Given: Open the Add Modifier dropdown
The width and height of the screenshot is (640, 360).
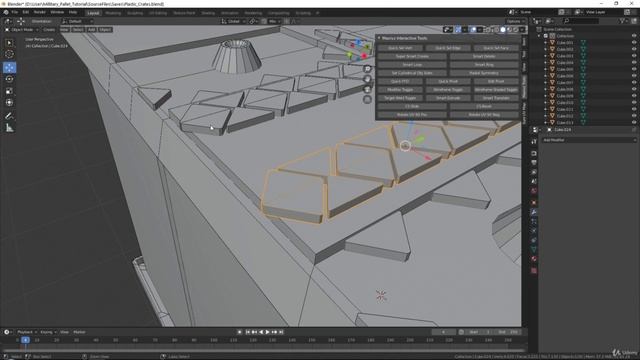Looking at the screenshot, I should [589, 140].
